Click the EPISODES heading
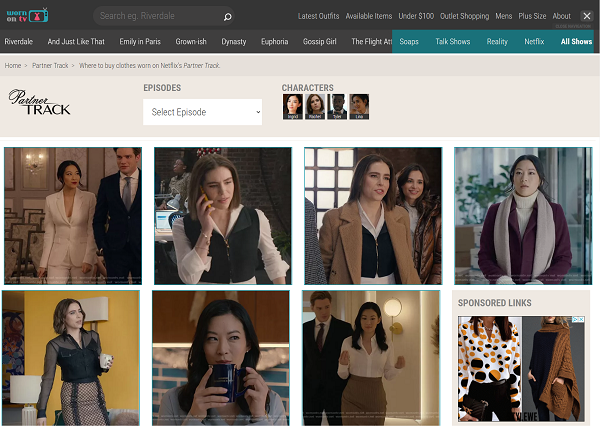 point(162,88)
